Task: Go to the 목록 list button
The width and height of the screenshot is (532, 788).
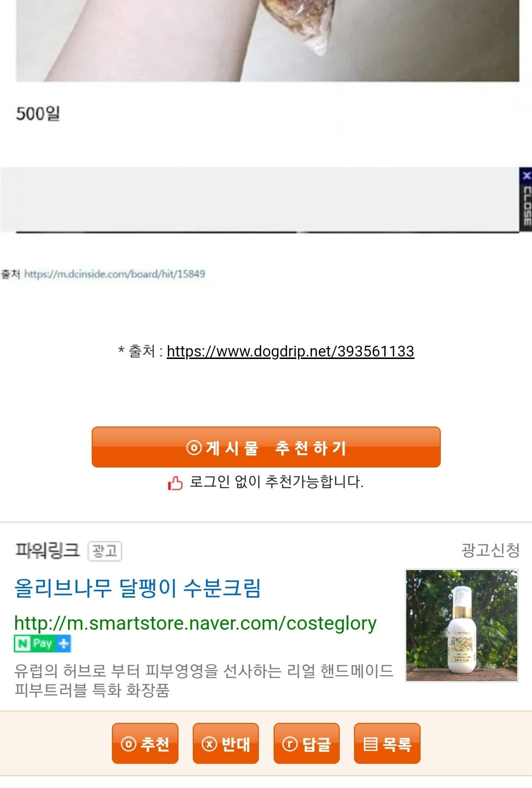Action: coord(387,743)
